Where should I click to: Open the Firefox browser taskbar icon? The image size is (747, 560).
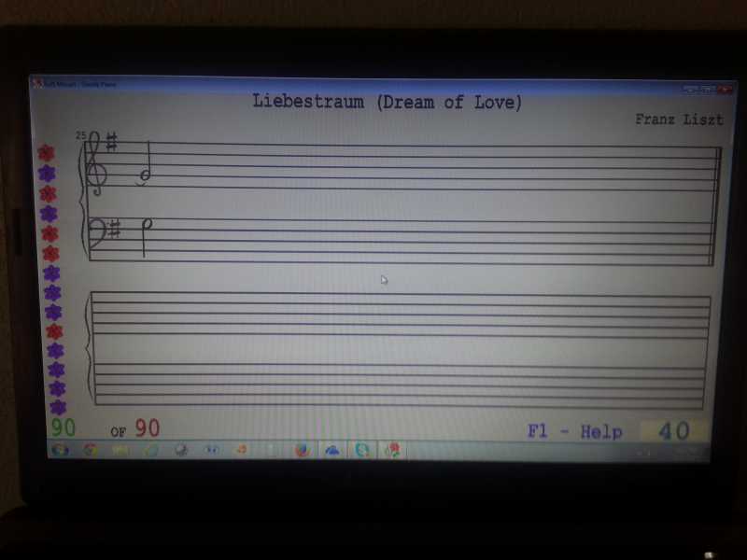(302, 450)
